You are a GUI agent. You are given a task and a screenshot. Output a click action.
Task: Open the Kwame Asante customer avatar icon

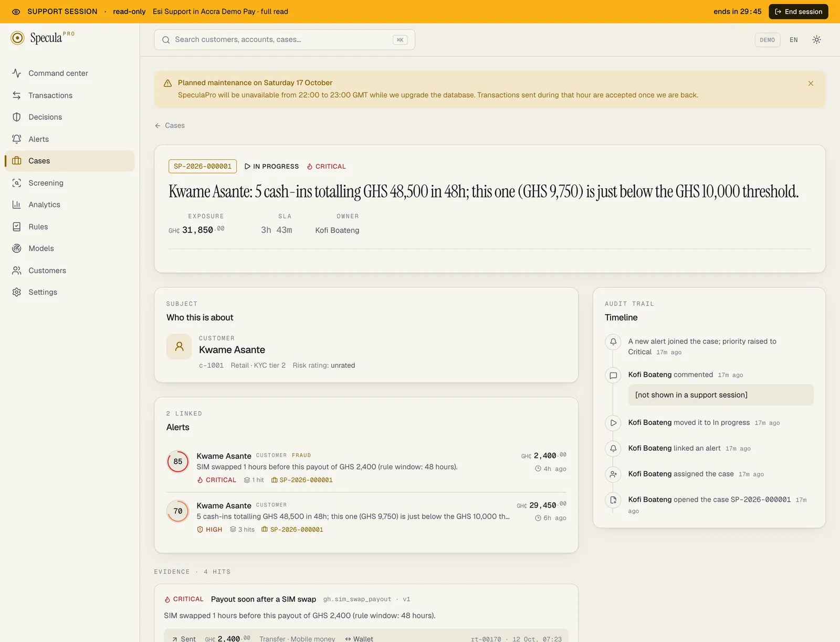[179, 347]
